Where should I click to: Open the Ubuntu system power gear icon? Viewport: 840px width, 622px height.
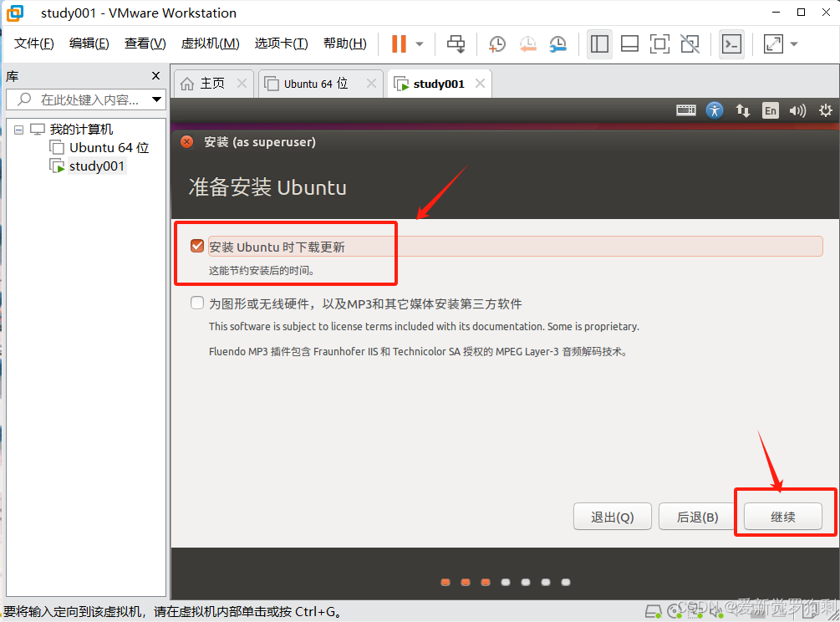(826, 110)
